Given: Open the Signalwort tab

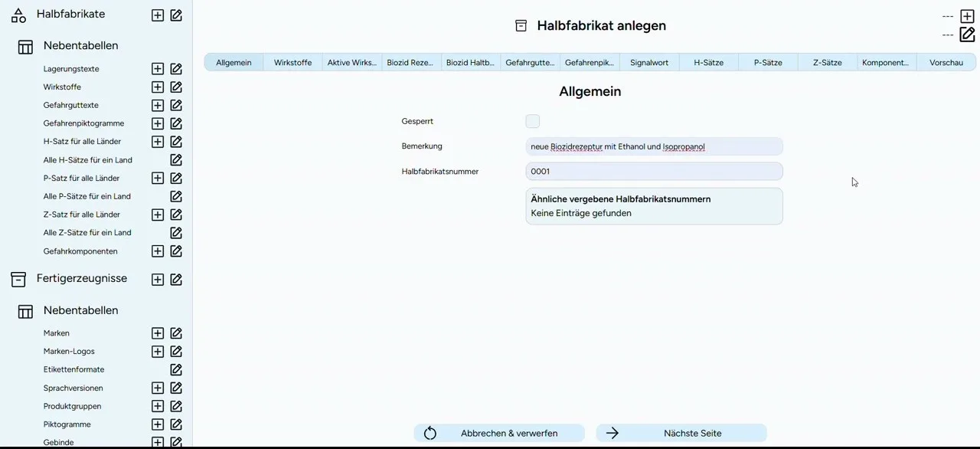Looking at the screenshot, I should click(649, 62).
